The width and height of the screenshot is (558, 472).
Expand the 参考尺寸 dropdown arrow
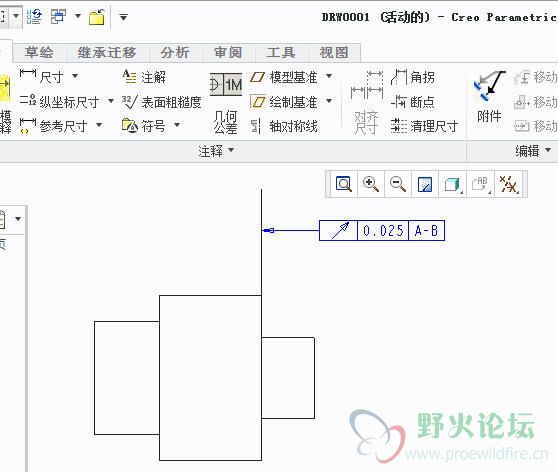pyautogui.click(x=99, y=125)
